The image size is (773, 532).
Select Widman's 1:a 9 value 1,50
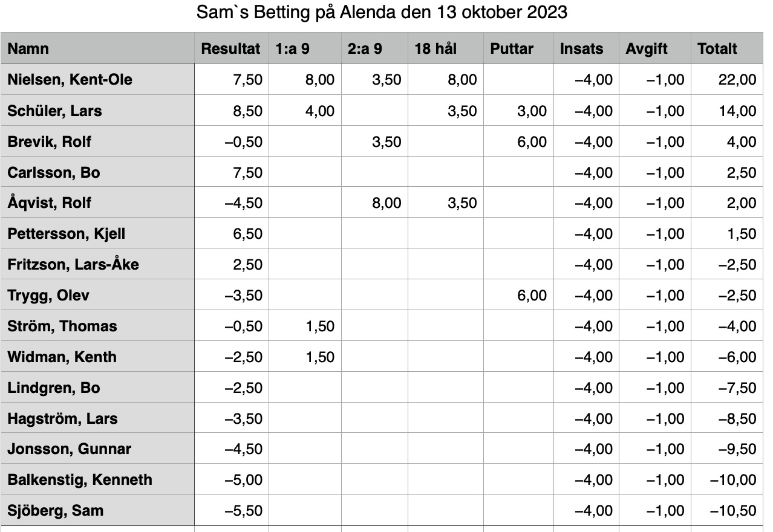click(x=305, y=357)
